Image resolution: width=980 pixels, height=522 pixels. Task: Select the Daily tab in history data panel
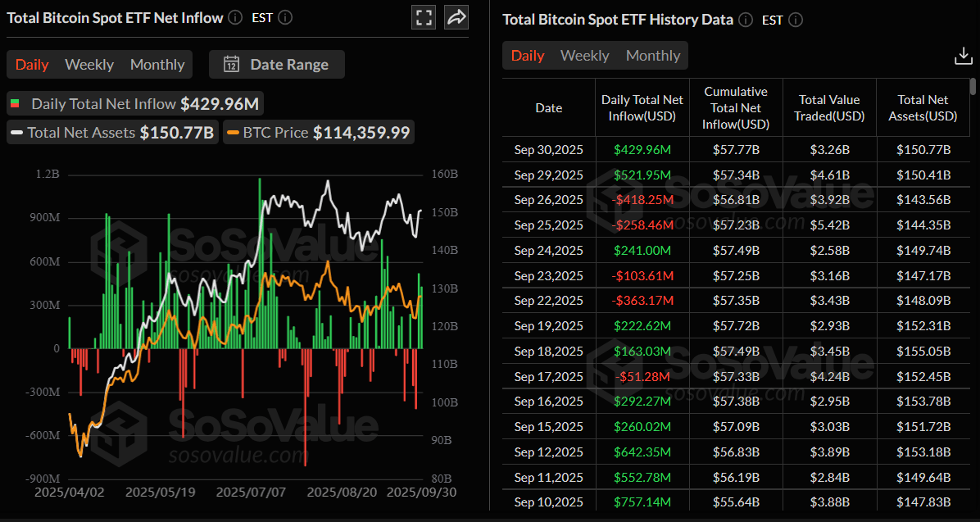pyautogui.click(x=528, y=56)
